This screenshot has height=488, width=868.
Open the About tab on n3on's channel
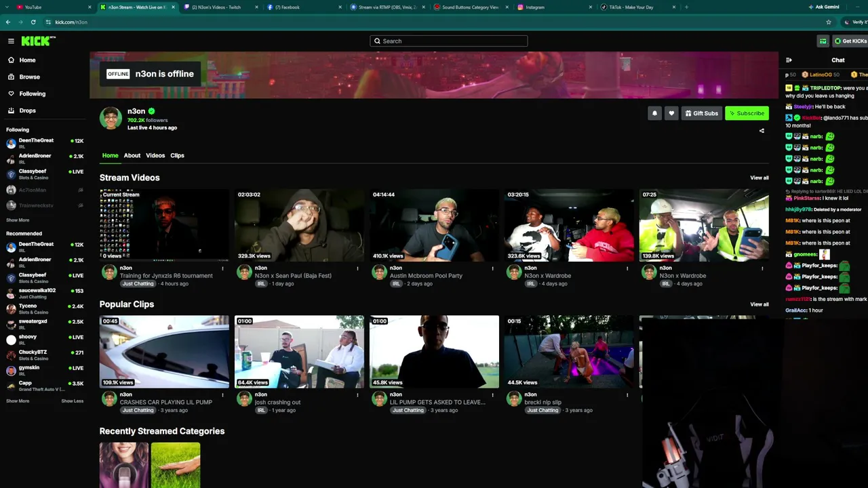(x=132, y=156)
